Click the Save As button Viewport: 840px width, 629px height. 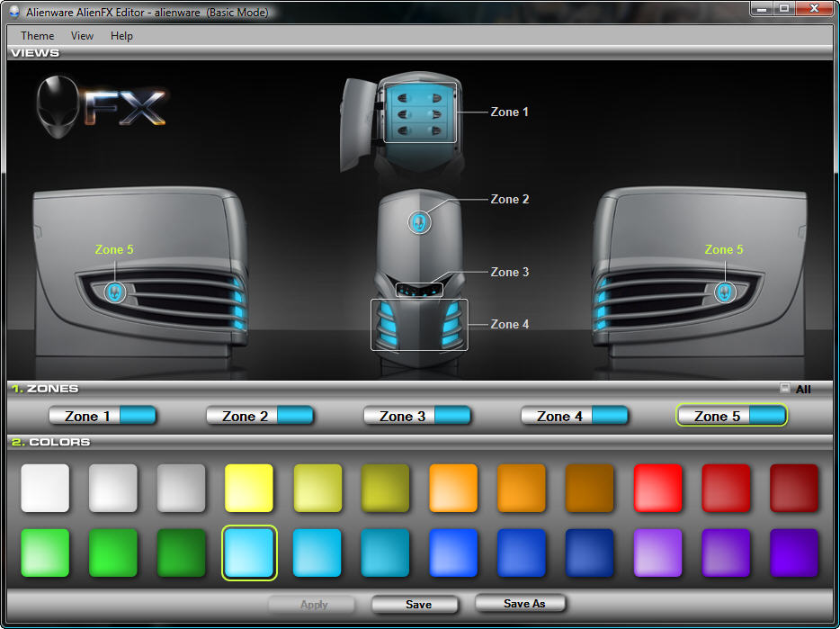pos(523,603)
